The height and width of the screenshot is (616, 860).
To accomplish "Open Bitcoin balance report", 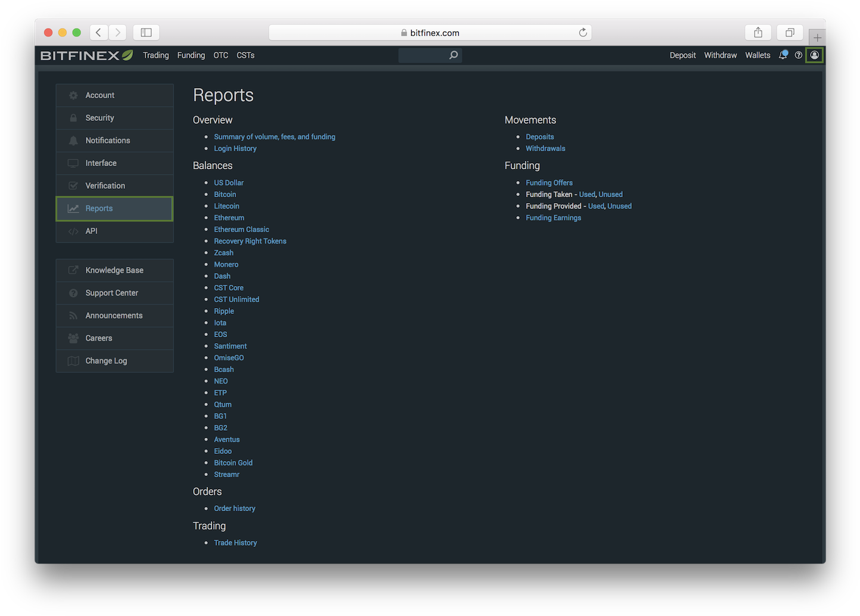I will tap(225, 194).
